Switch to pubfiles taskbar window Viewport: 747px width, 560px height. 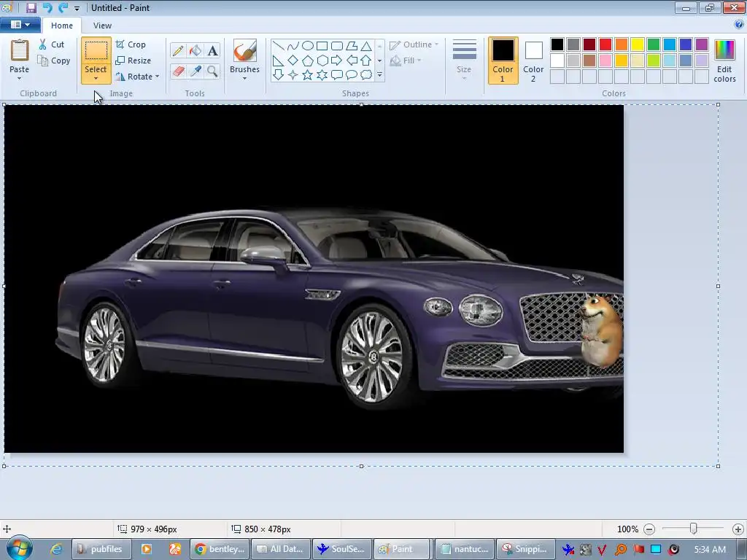click(101, 549)
